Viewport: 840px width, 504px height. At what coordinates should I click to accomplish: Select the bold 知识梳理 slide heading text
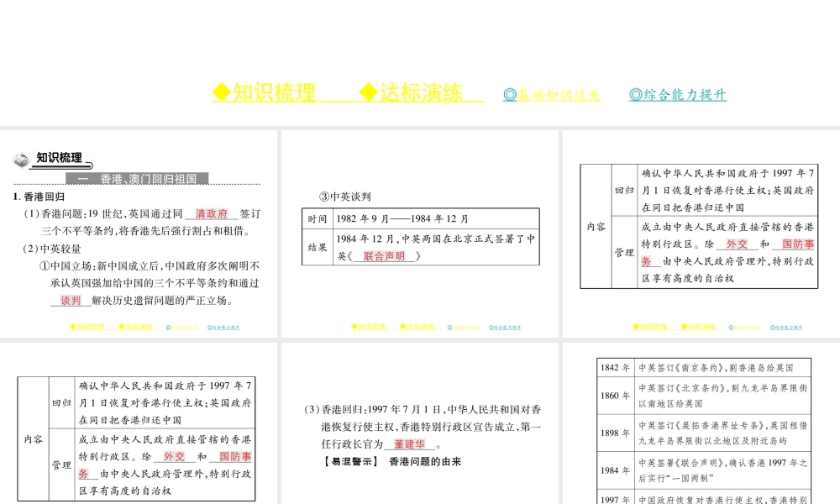[59, 157]
